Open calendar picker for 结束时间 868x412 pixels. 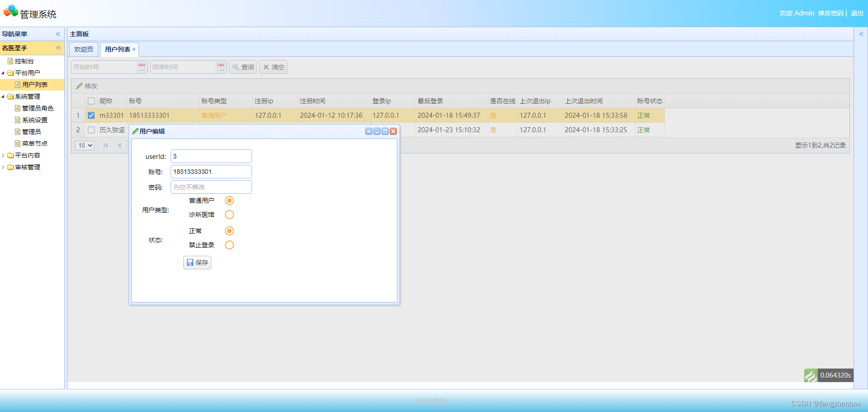[x=221, y=67]
